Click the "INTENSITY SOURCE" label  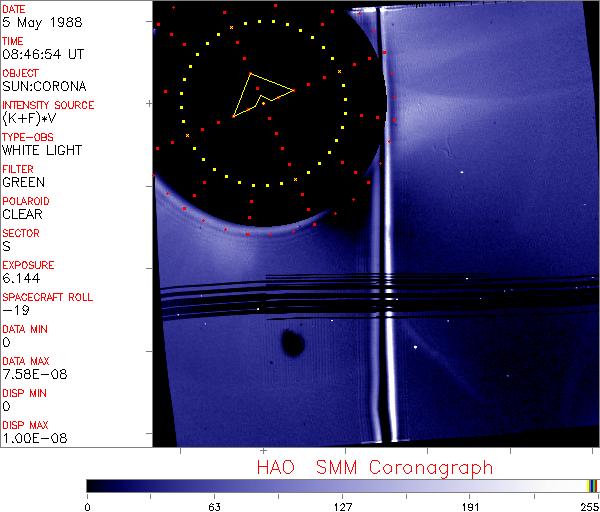pyautogui.click(x=48, y=105)
